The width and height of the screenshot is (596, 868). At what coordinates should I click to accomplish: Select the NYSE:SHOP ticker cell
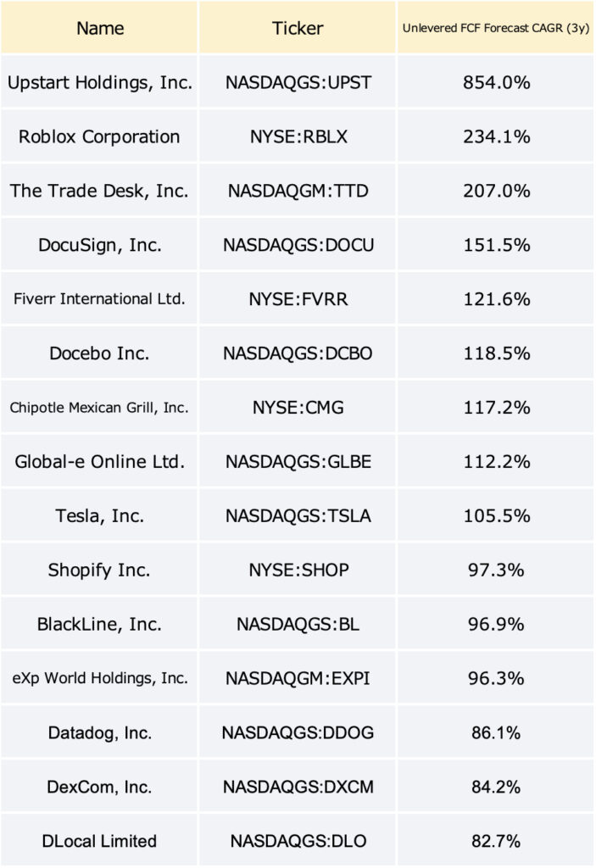pos(298,570)
